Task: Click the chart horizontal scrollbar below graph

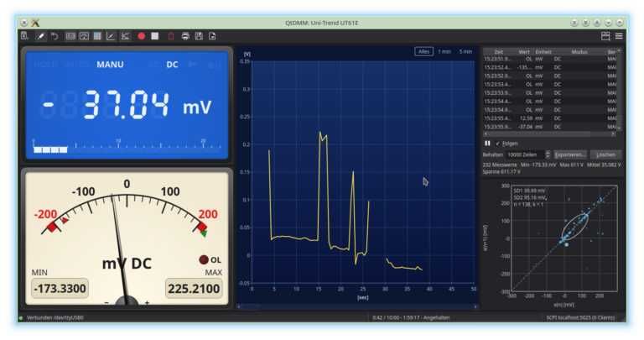Action: click(357, 306)
